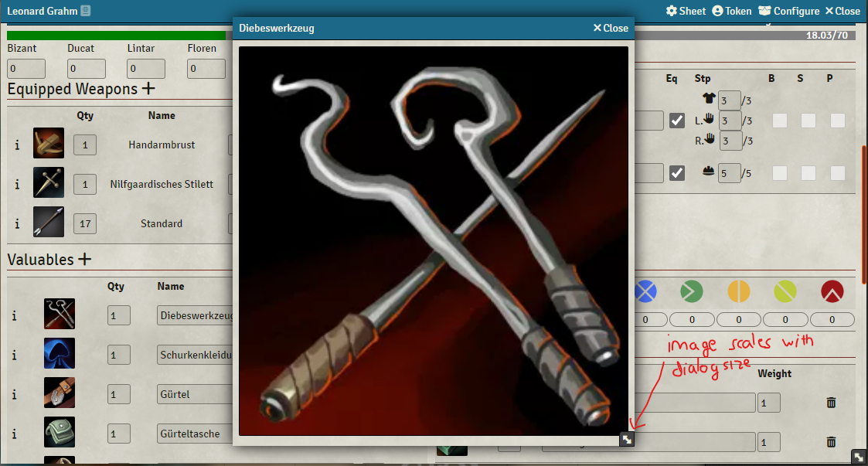Add a new equipped weapon with plus icon
The height and width of the screenshot is (466, 868).
(x=148, y=89)
